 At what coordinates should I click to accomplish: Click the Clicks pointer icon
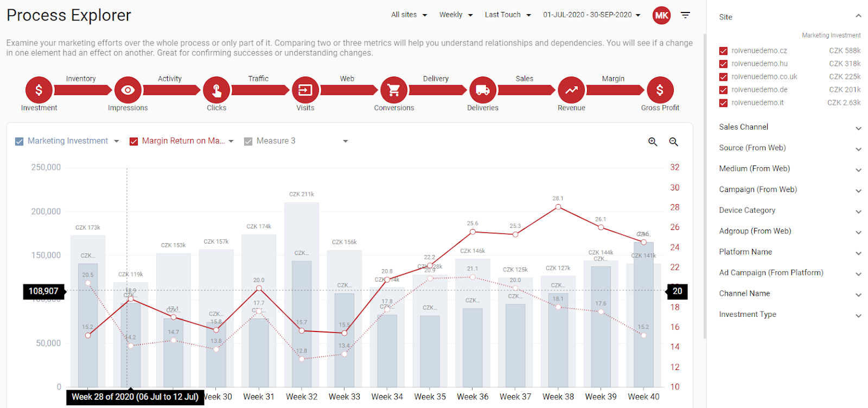[x=216, y=90]
